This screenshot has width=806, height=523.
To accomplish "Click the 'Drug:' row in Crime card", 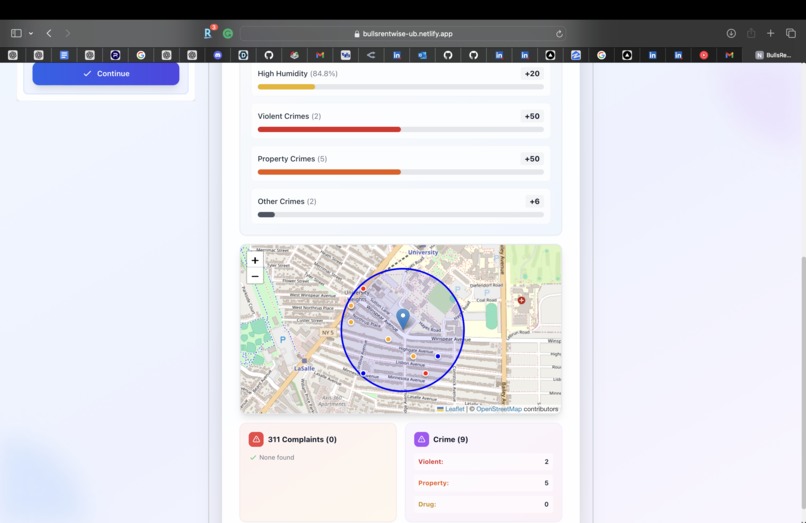I will [x=483, y=504].
